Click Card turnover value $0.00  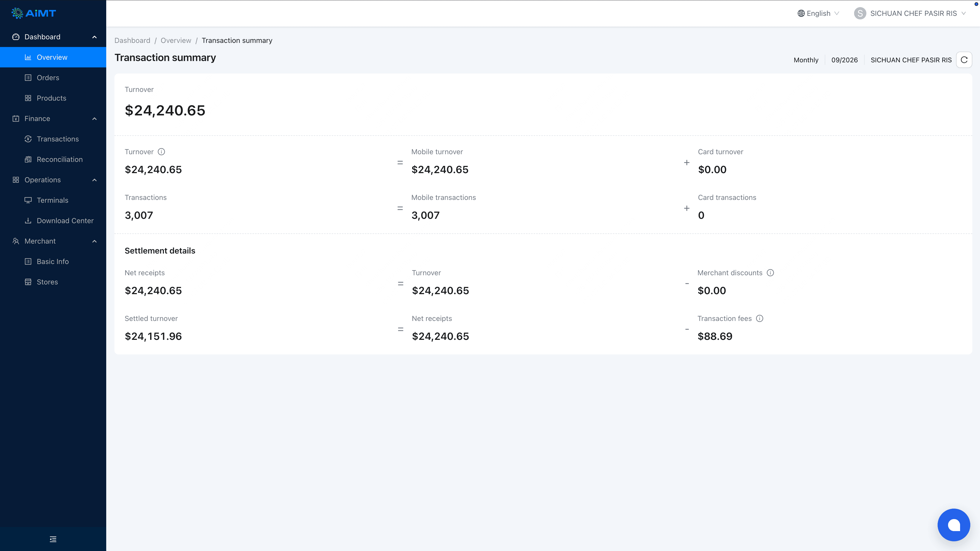712,170
